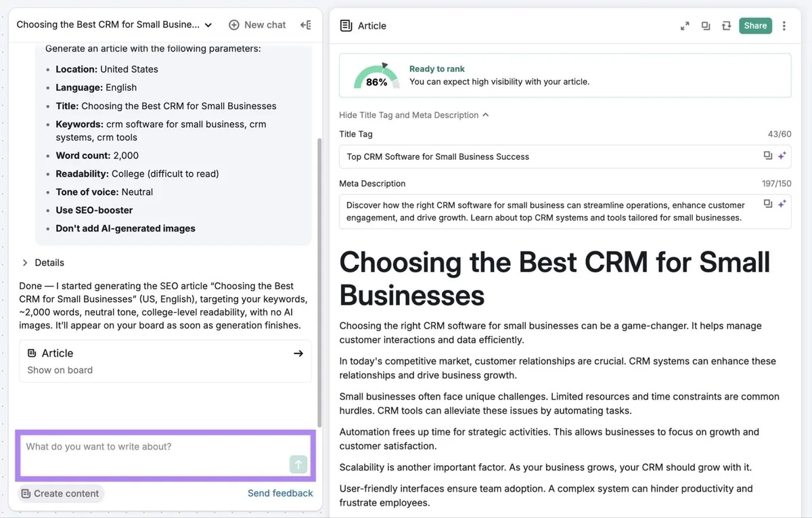Click the Article panel header icon

point(346,26)
